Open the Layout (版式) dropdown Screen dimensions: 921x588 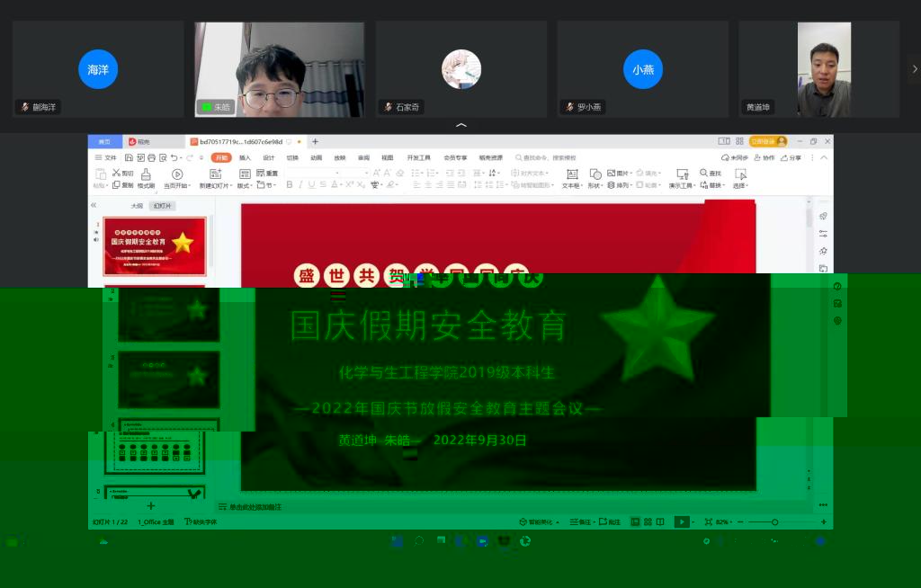click(245, 185)
